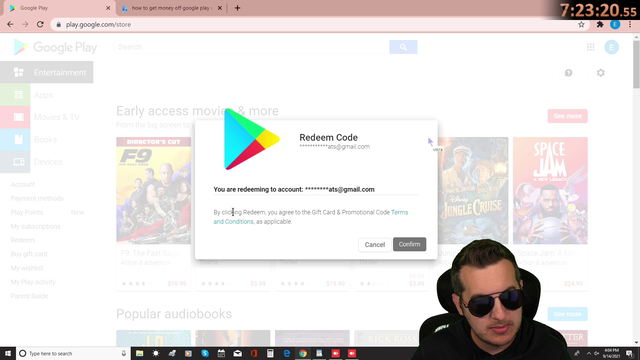Open Payment methods in sidebar
The height and width of the screenshot is (360, 640).
(x=37, y=198)
